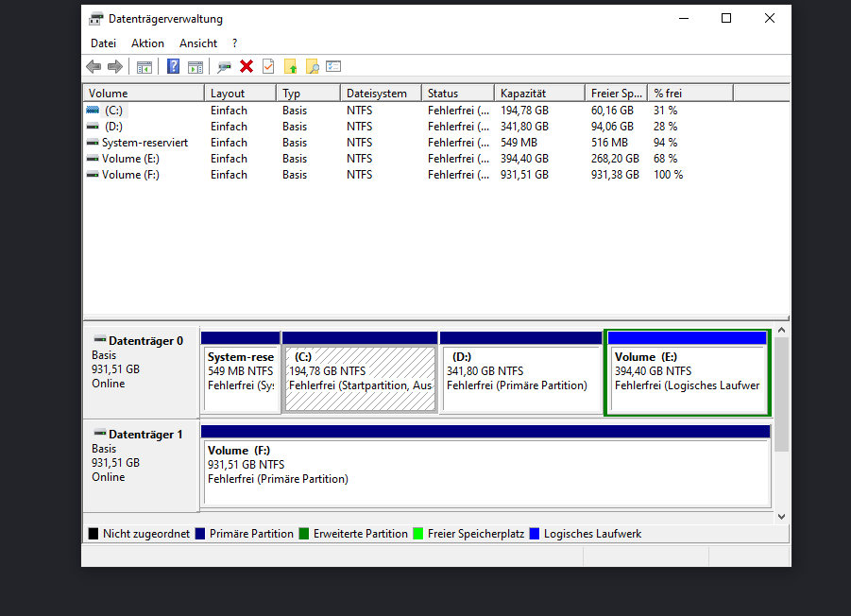This screenshot has width=851, height=616.
Task: Toggle the action pane toolbar icon
Action: pos(196,67)
